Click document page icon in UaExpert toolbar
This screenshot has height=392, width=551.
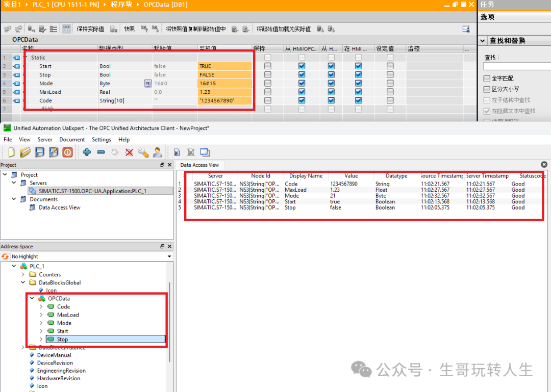pyautogui.click(x=177, y=152)
